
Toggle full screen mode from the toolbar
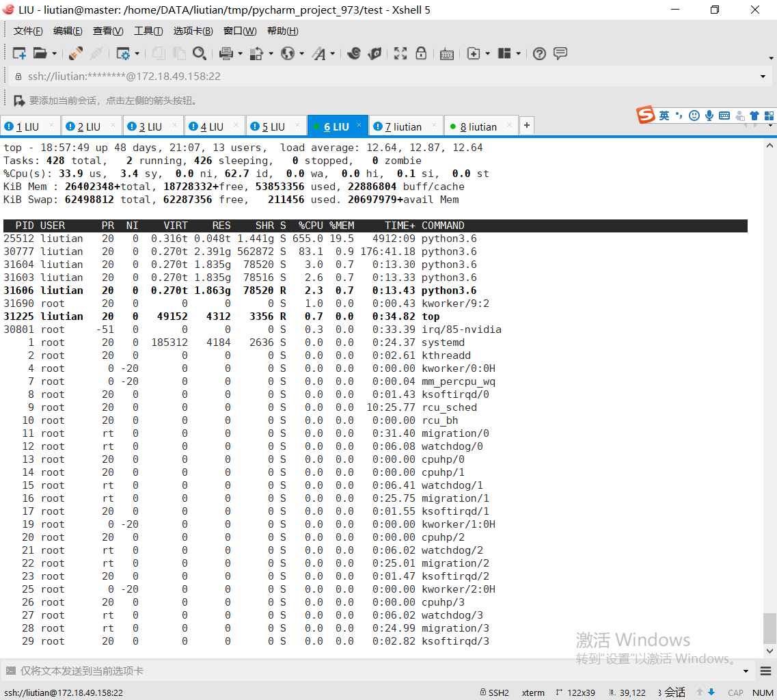coord(400,53)
